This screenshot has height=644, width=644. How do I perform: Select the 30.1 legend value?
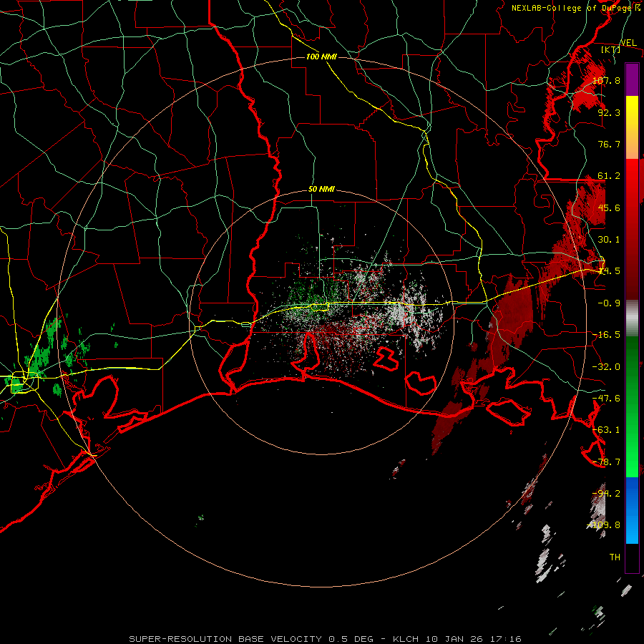click(x=609, y=240)
